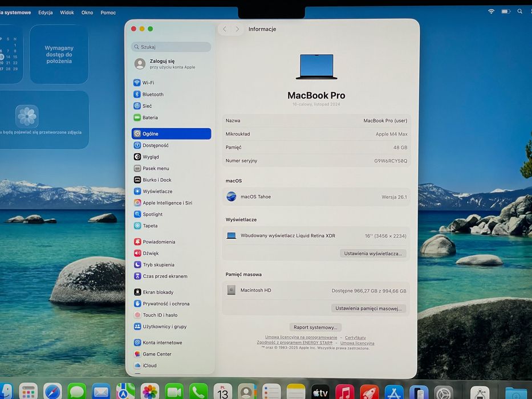Open Ekran blokady settings
The image size is (532, 399).
[171, 292]
